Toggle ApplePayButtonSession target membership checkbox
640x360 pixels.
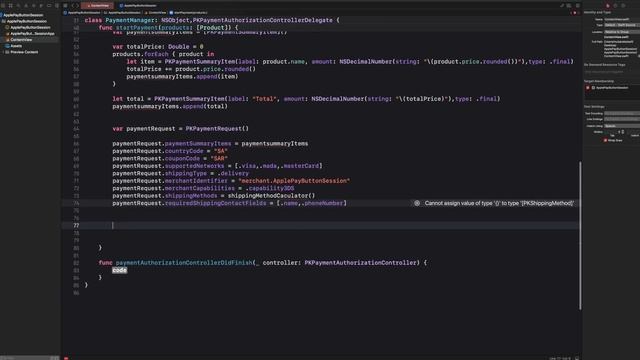[x=588, y=88]
